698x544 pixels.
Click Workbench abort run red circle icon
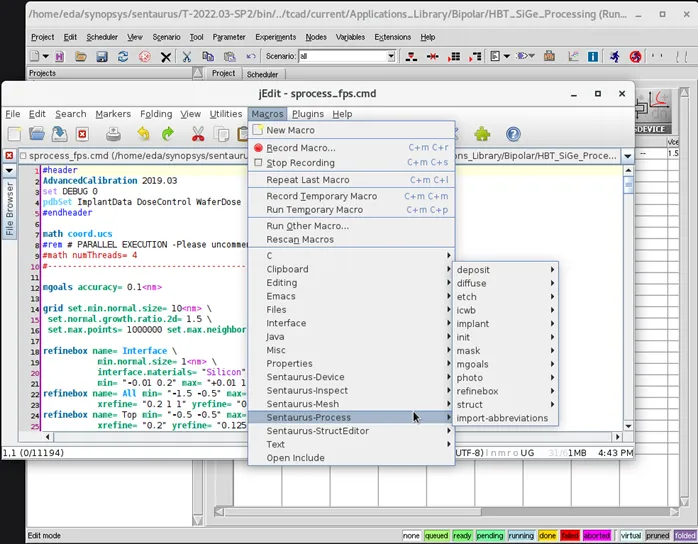click(636, 57)
